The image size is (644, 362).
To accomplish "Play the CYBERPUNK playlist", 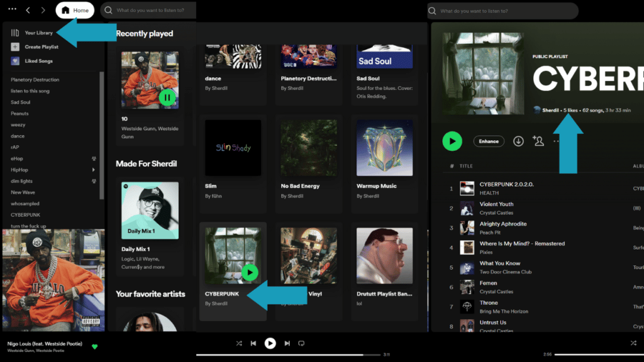I will click(452, 141).
